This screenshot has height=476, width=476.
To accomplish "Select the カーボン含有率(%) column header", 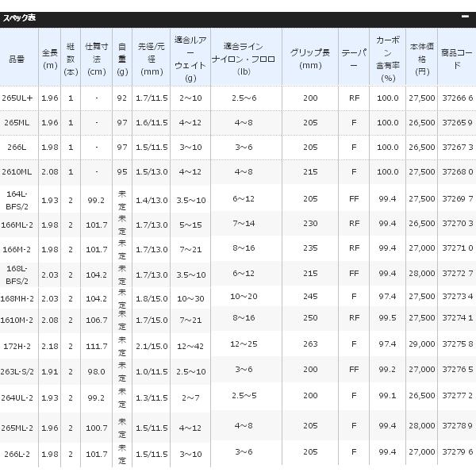I will point(387,56).
